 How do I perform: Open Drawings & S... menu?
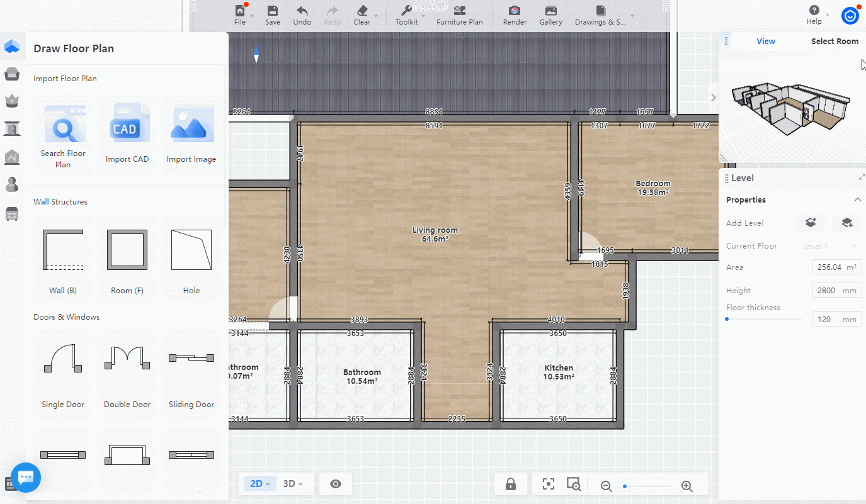(600, 15)
